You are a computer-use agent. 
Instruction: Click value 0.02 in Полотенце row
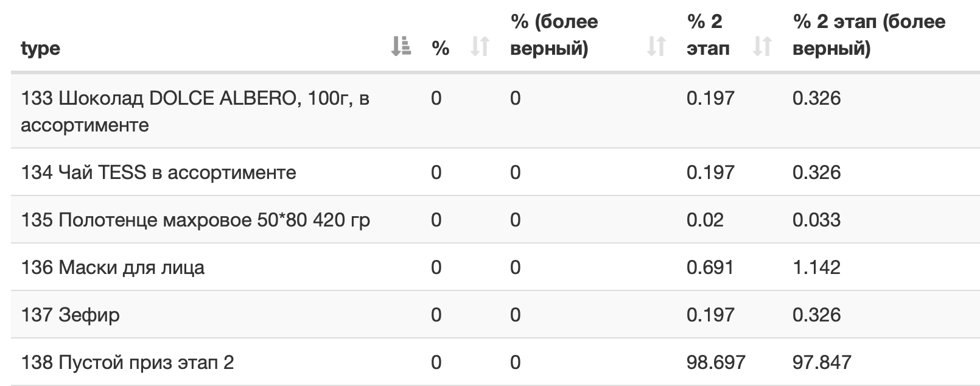coord(705,220)
